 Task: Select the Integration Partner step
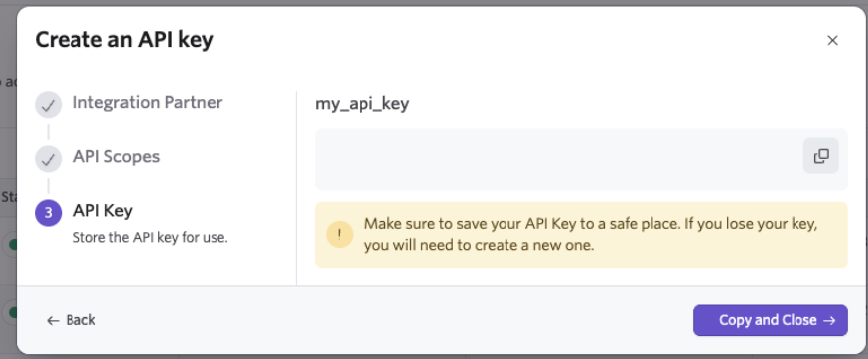148,103
